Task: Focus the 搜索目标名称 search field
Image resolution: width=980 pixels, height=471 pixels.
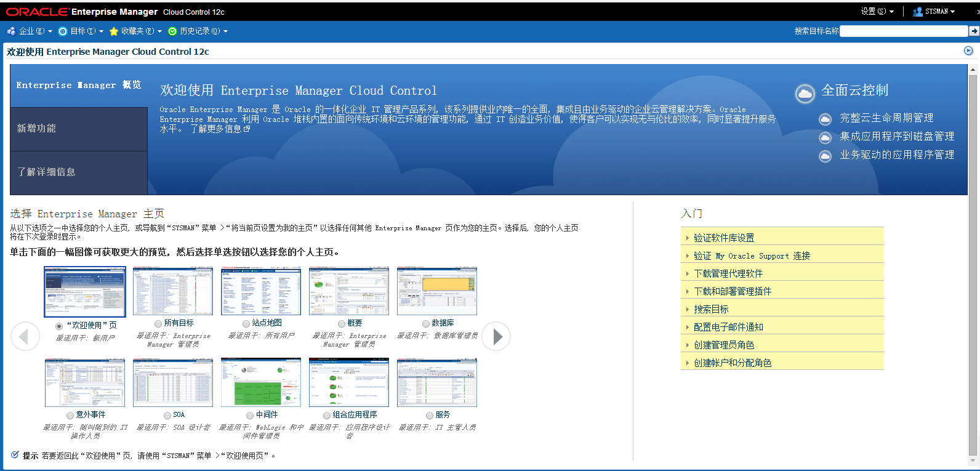Action: [x=904, y=31]
